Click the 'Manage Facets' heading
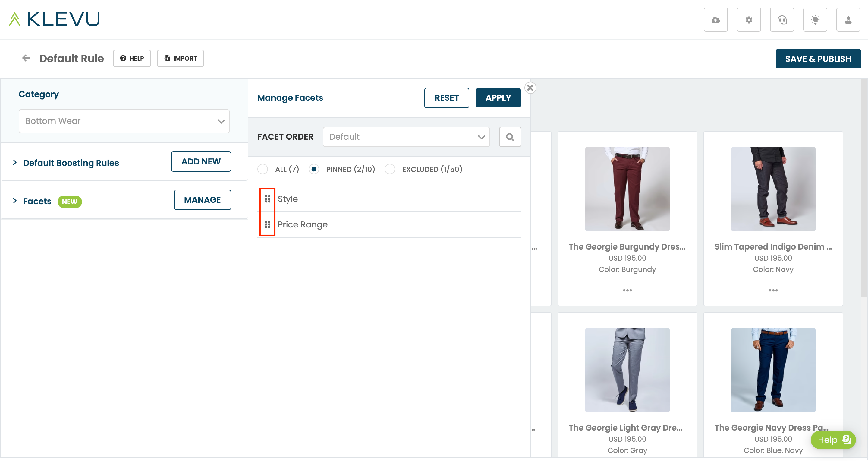868x461 pixels. 290,98
